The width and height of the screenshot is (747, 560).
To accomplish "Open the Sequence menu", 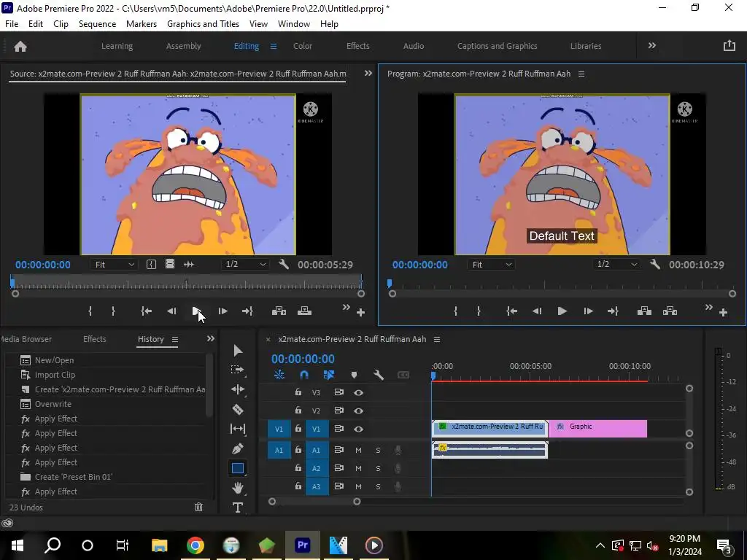I will [x=97, y=24].
